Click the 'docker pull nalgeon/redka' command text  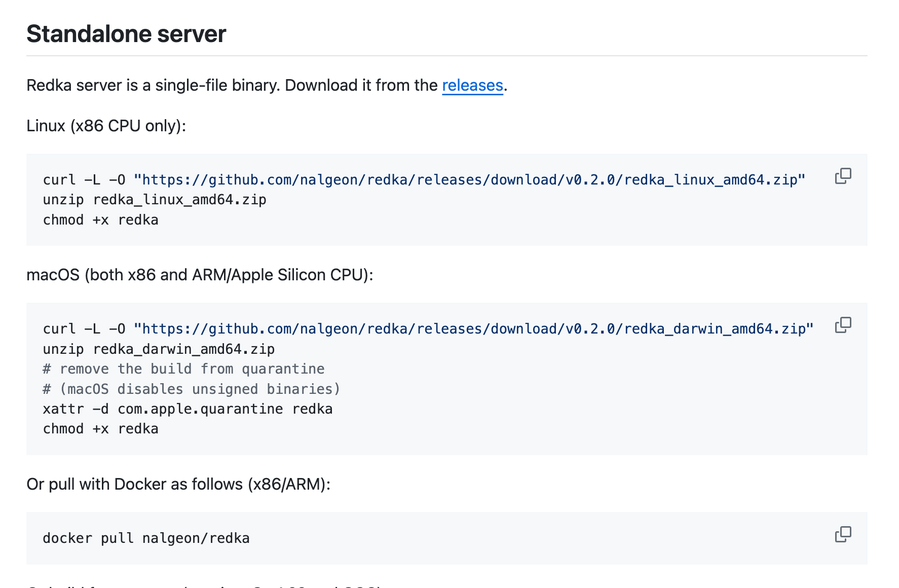(146, 538)
